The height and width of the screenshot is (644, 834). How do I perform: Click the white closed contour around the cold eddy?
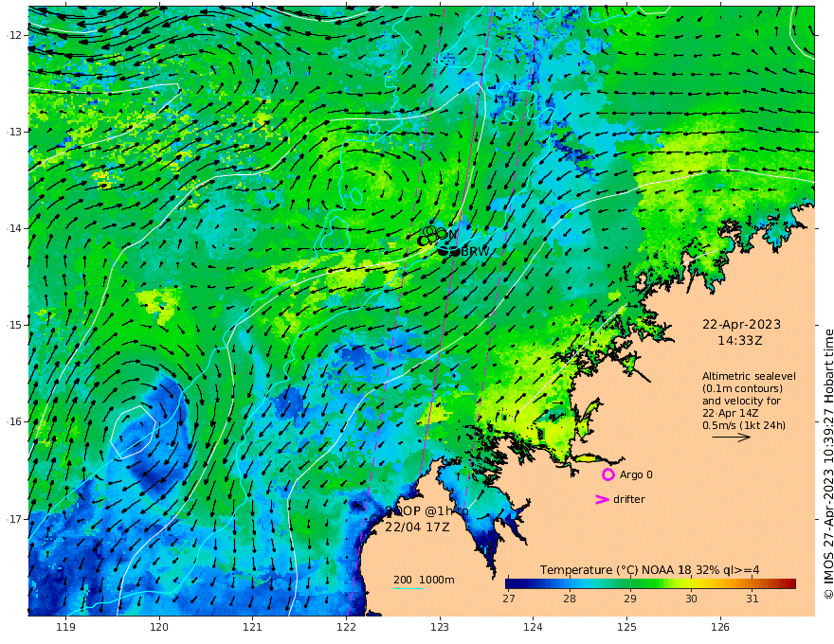coord(133,433)
